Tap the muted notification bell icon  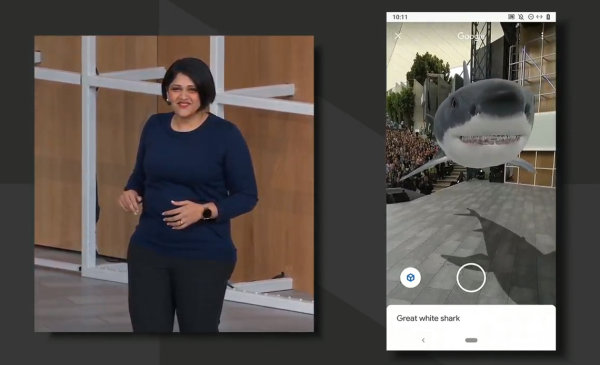[521, 17]
